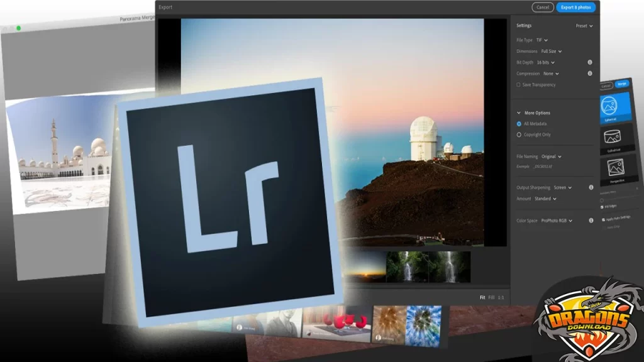Screen dimensions: 644x362
Task: Click the info icon beside Output Sharpening
Action: [590, 187]
